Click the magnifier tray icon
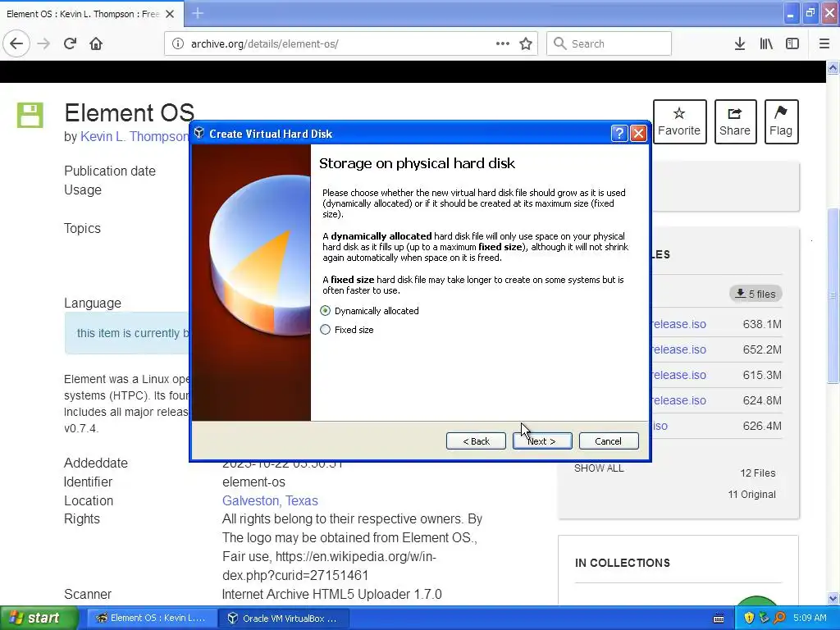This screenshot has height=630, width=840. coord(779,618)
